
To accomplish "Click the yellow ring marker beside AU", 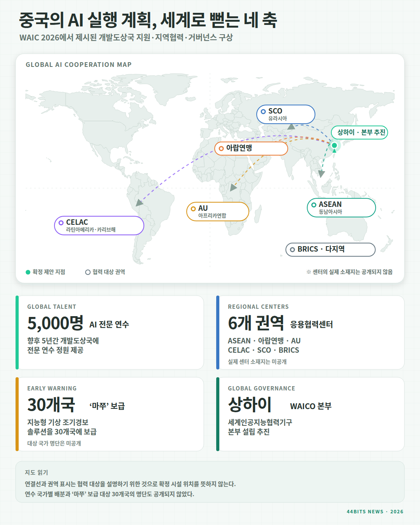I will pyautogui.click(x=193, y=209).
